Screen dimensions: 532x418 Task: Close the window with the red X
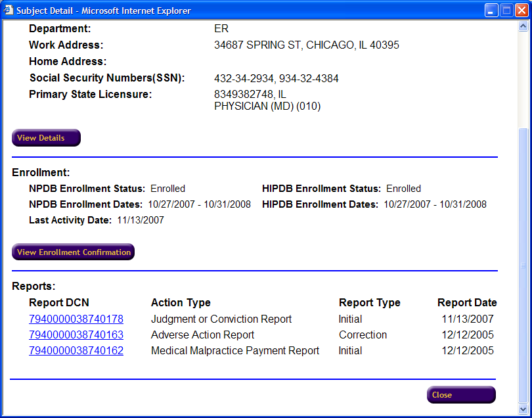(522, 11)
